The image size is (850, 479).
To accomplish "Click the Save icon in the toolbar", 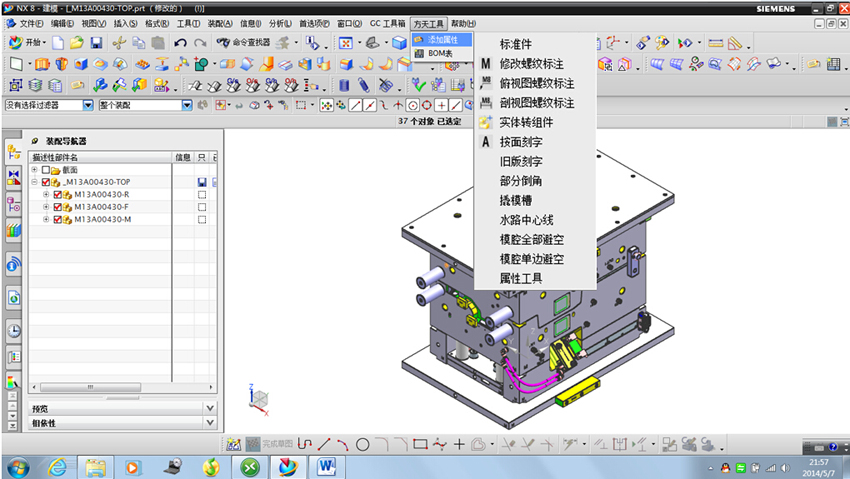I will point(97,43).
